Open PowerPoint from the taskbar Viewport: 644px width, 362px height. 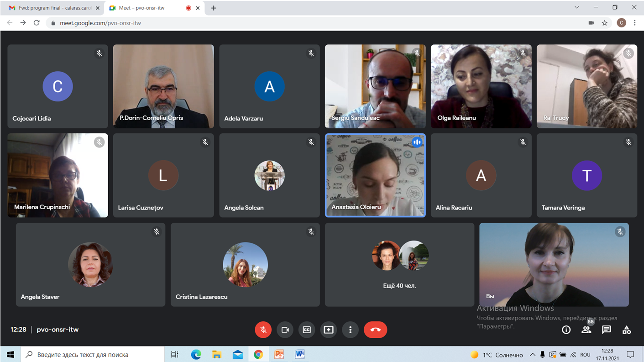[279, 354]
